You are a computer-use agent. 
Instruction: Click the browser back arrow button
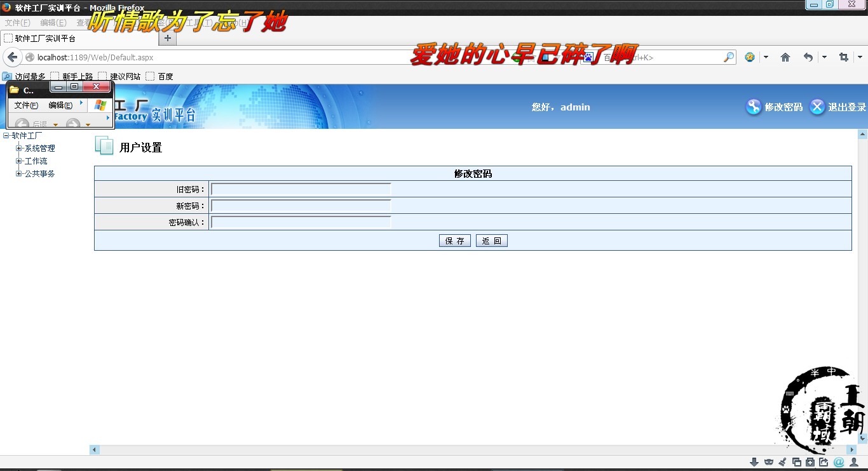point(12,57)
